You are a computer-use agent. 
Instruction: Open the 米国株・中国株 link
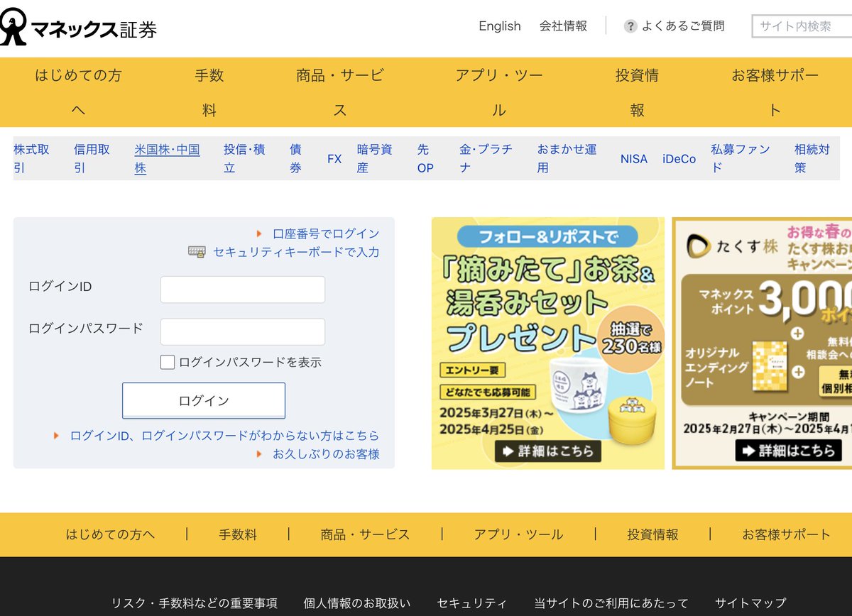click(x=168, y=159)
